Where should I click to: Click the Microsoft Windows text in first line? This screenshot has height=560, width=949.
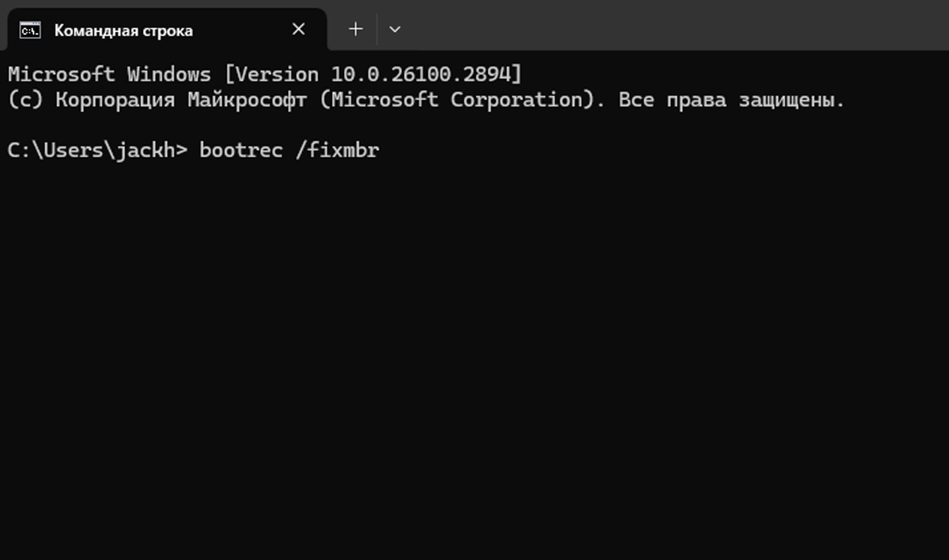109,74
